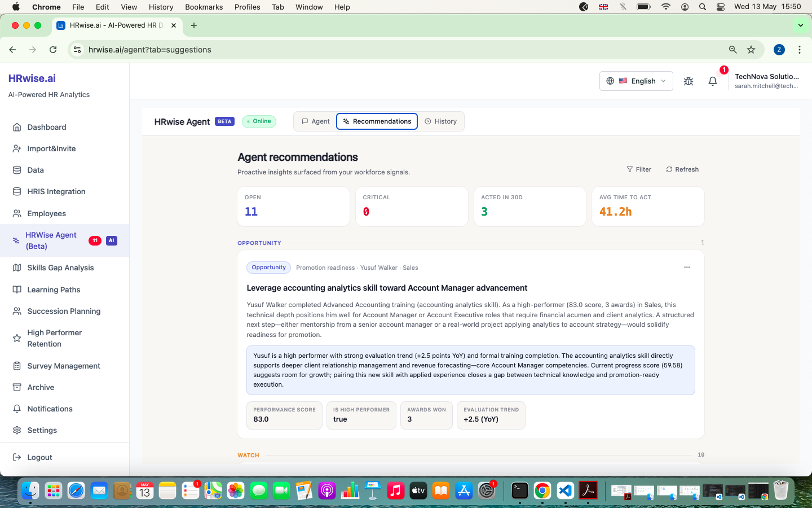This screenshot has width=812, height=508.
Task: Open the English language dropdown
Action: (x=636, y=81)
